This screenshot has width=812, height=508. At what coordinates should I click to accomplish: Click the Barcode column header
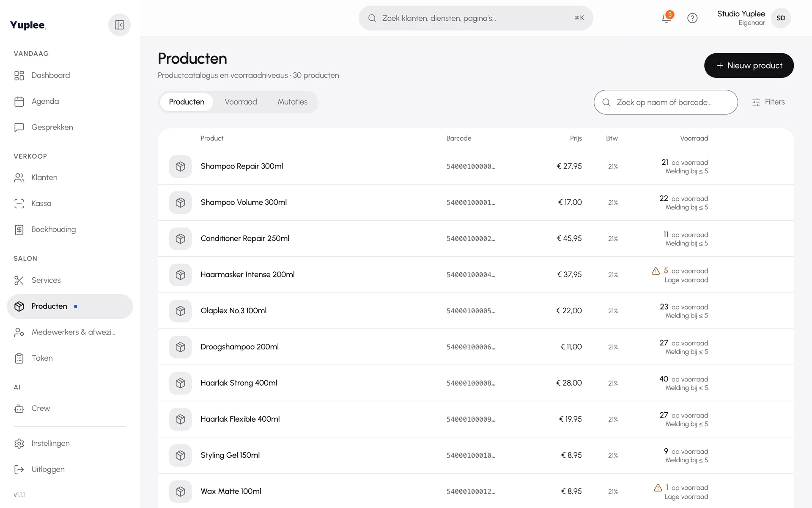458,138
